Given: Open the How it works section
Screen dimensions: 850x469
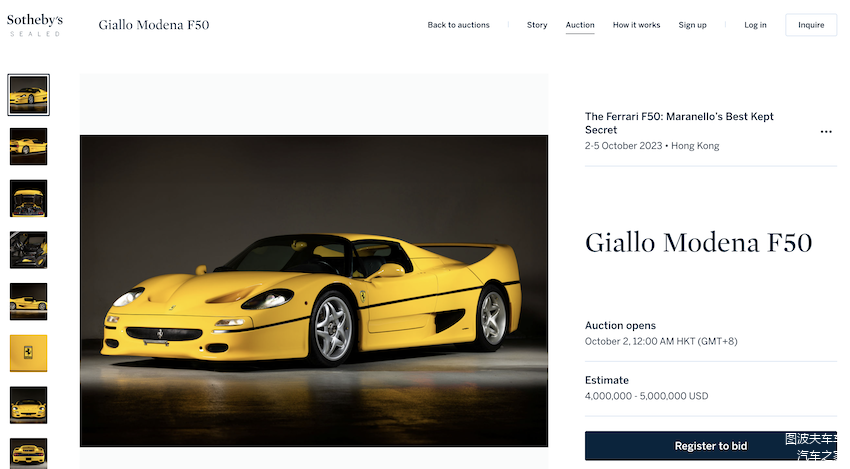Looking at the screenshot, I should point(636,25).
